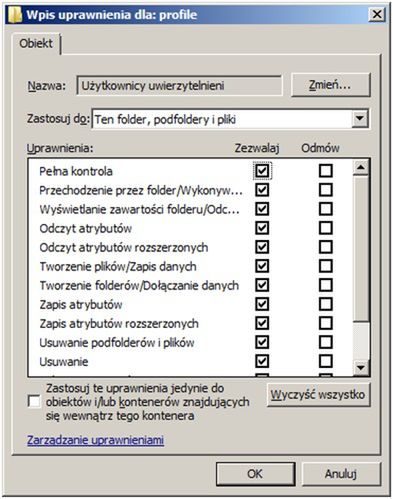Screen dimensions: 393x499
Task: Enable 'Zastosuj te uprawnienia jedynie do obiektów' checkbox
Action: click(x=34, y=402)
